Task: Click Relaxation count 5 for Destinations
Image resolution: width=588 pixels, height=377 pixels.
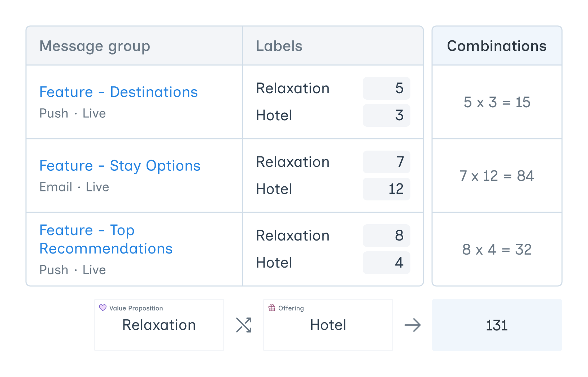Action: pos(387,88)
